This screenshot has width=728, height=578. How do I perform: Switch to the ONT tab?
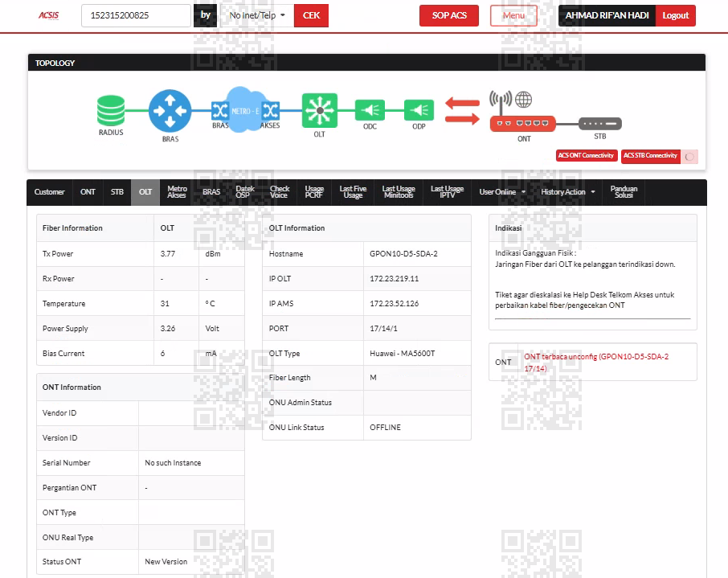tap(88, 192)
